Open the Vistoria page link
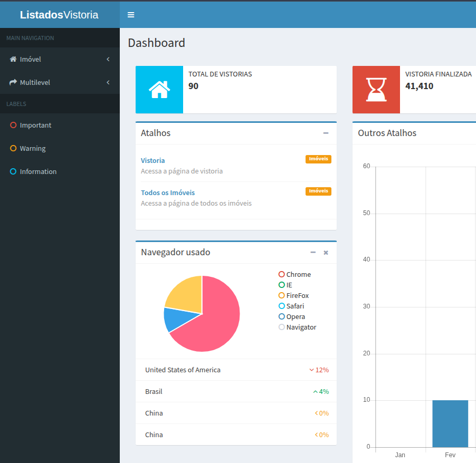This screenshot has height=463, width=476. click(153, 160)
